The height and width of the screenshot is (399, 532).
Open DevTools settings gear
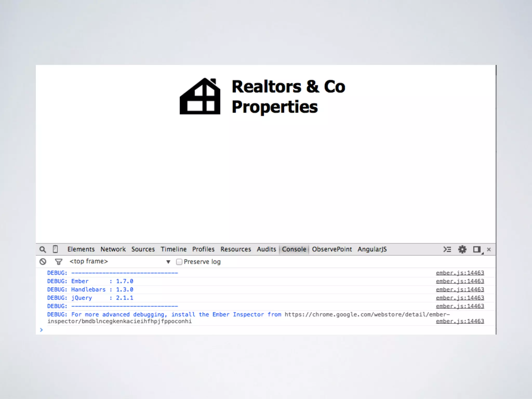pos(462,249)
